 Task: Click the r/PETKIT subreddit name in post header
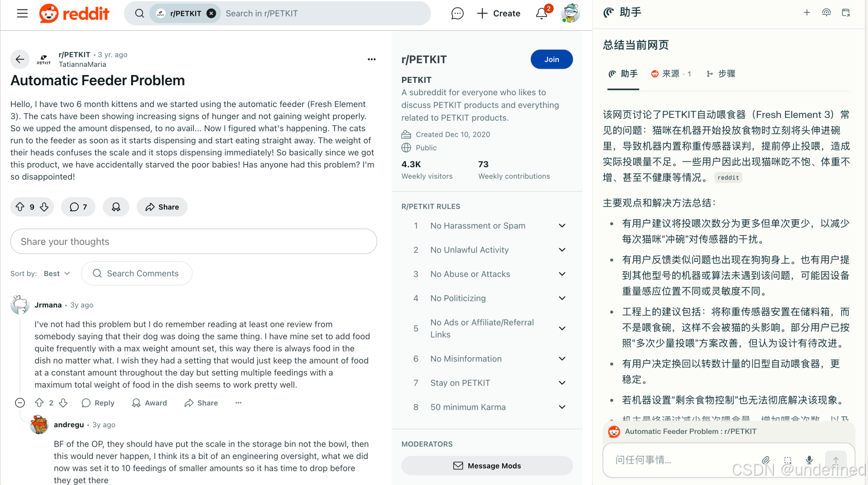coord(74,54)
